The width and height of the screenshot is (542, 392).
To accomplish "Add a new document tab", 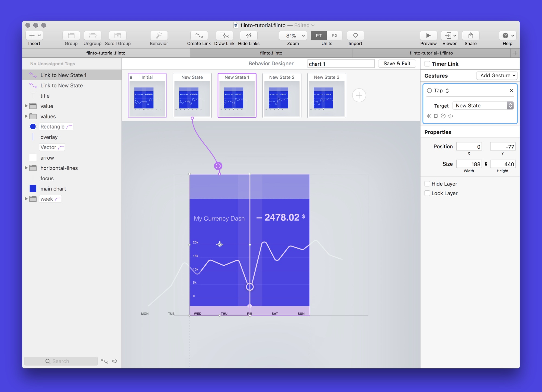I will coord(515,53).
